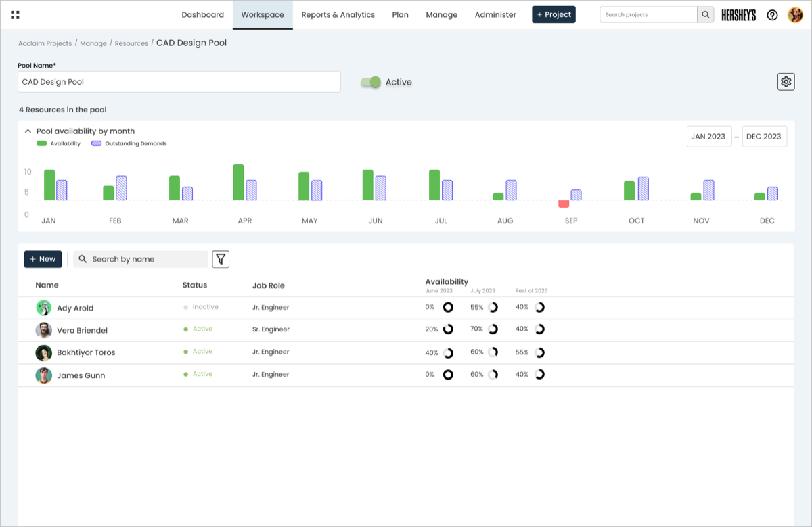812x527 pixels.
Task: Open the Administer tab
Action: tap(495, 15)
